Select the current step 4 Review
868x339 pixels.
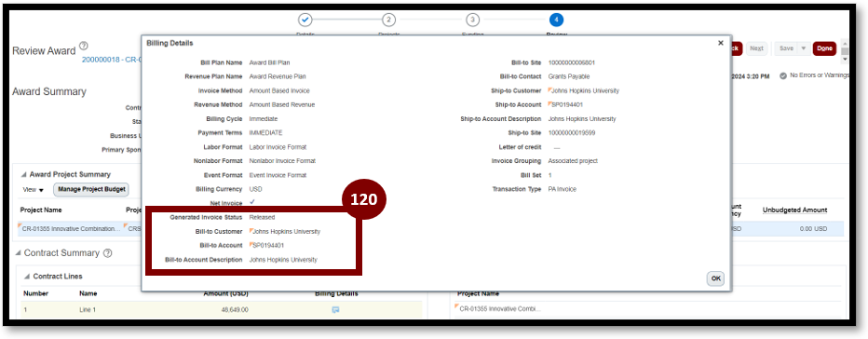pyautogui.click(x=556, y=20)
